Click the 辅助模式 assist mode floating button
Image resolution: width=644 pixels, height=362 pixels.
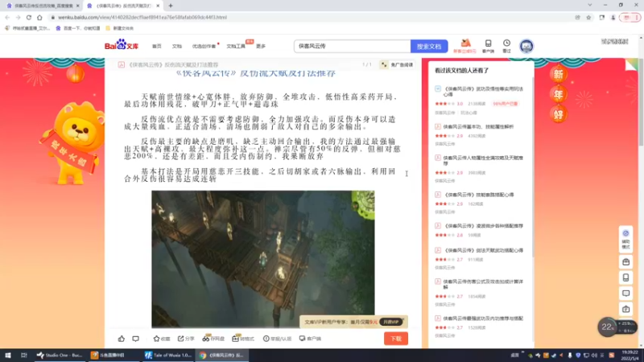(x=625, y=238)
